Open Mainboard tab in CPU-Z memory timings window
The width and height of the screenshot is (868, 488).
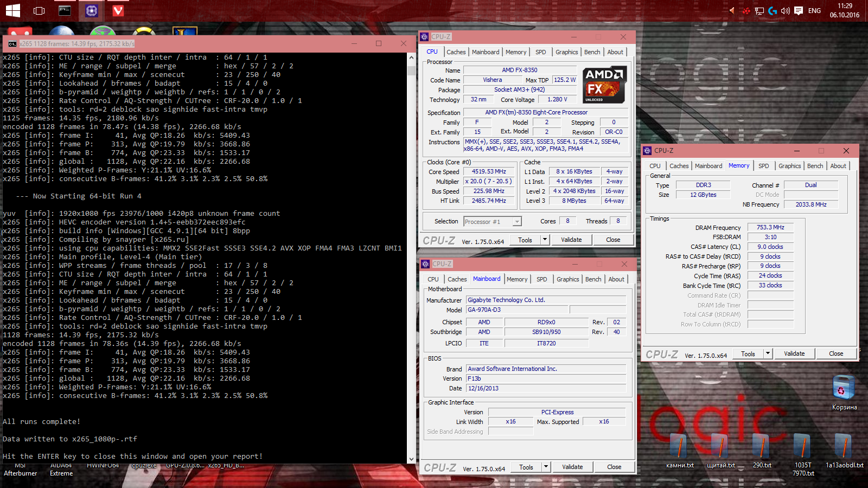pos(709,166)
